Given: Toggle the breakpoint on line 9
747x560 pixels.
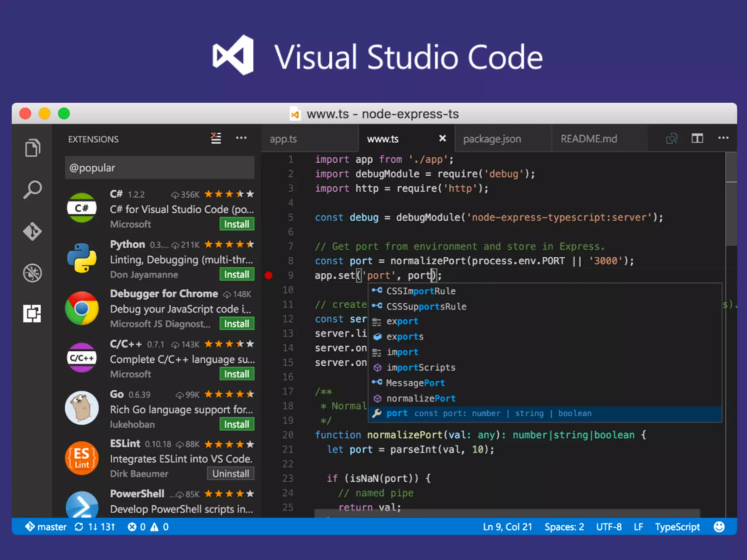Looking at the screenshot, I should [x=268, y=275].
